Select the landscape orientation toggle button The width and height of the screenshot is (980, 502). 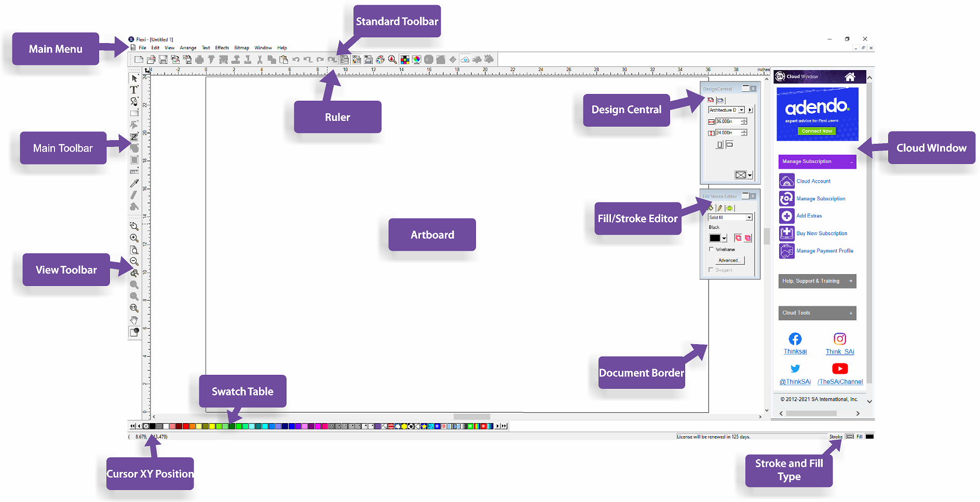coord(729,144)
